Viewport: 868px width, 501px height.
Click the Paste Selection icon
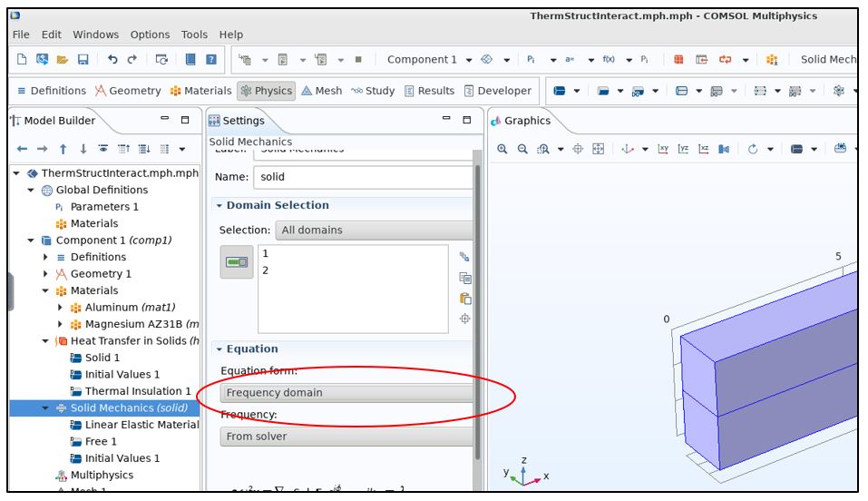point(465,299)
